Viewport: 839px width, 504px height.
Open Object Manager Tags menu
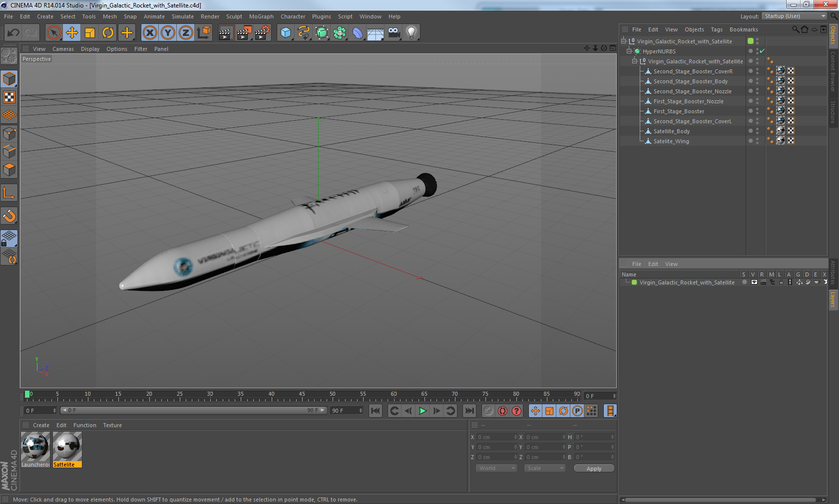[717, 29]
